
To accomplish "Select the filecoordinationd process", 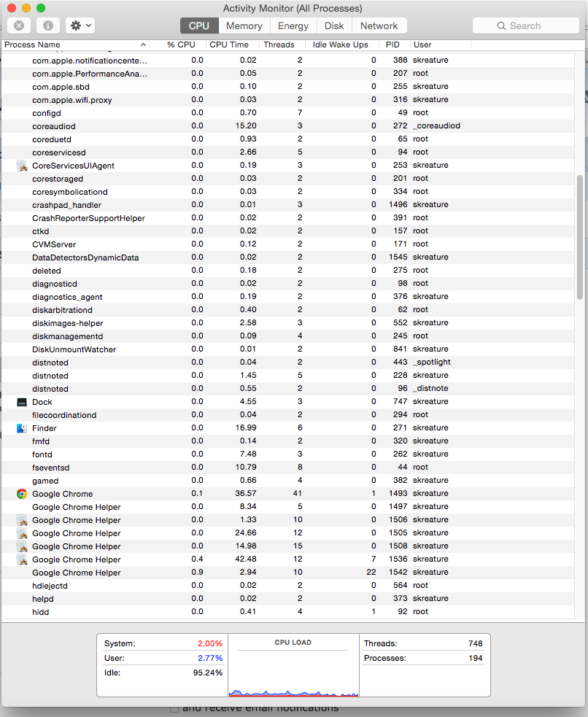I will [x=288, y=415].
